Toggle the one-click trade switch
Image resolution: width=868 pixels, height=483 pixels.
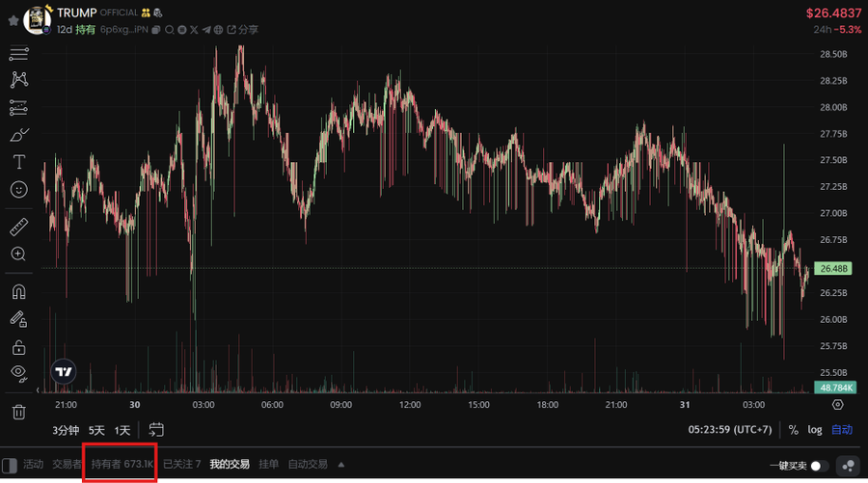[819, 466]
